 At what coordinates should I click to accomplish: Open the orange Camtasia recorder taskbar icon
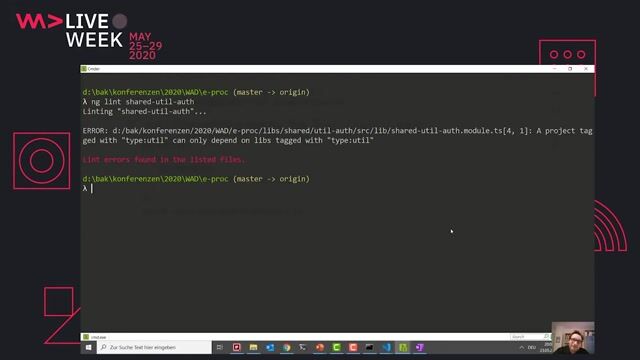[353, 347]
